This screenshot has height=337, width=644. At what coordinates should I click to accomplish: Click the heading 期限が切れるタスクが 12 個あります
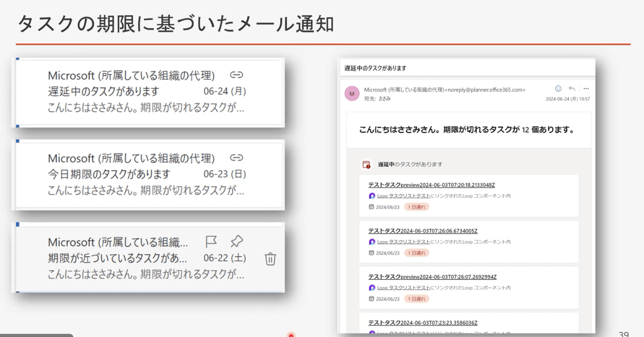point(509,130)
